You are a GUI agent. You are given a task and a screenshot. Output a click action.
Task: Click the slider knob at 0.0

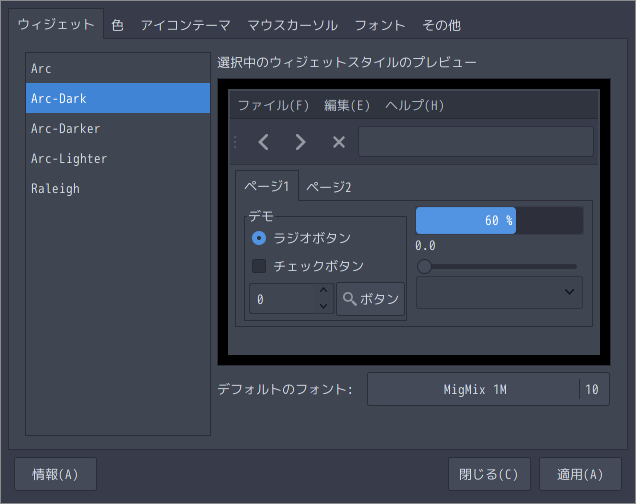pyautogui.click(x=424, y=266)
